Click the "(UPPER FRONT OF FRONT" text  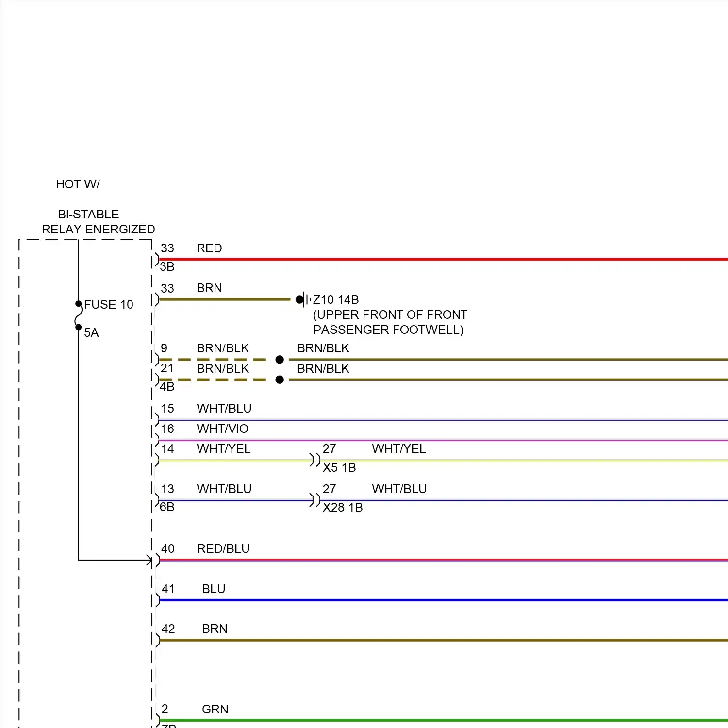tap(390, 315)
